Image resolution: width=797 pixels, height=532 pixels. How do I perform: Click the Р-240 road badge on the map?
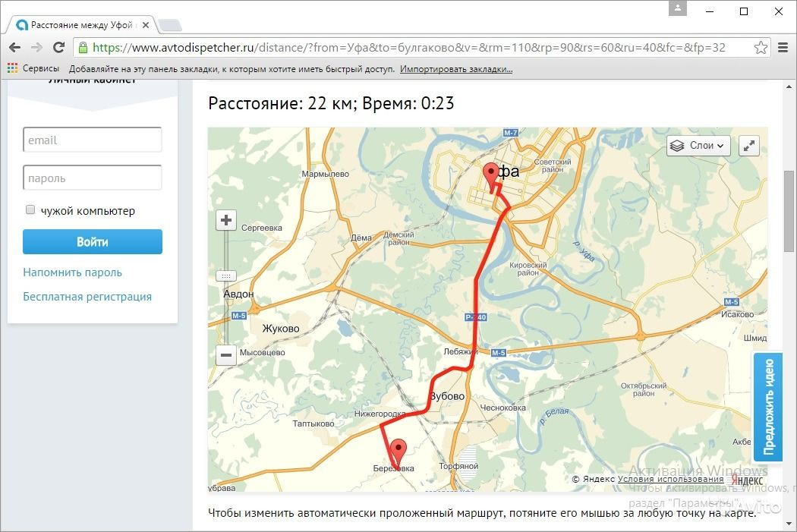476,317
